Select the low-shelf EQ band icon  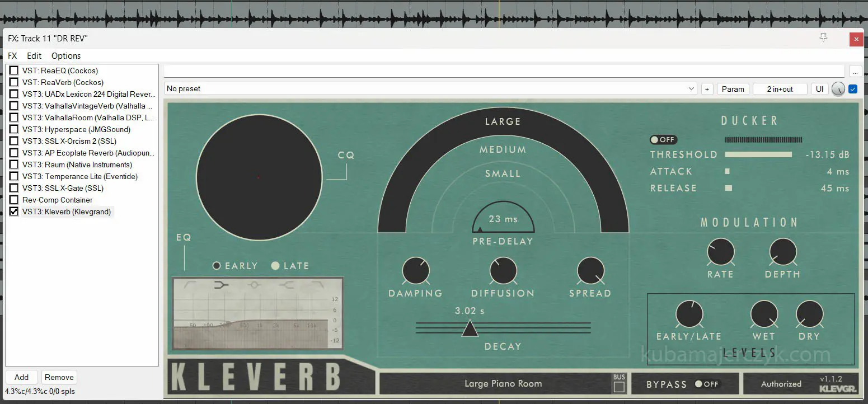pos(222,285)
